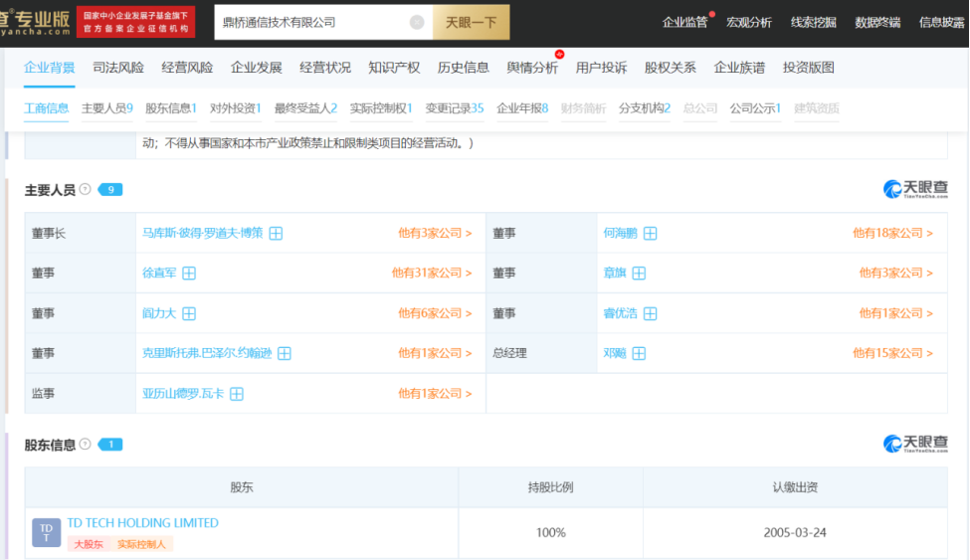Click the TD TECH HOLDING avatar thumbnail
Viewport: 970px width, 560px height.
coord(47,532)
